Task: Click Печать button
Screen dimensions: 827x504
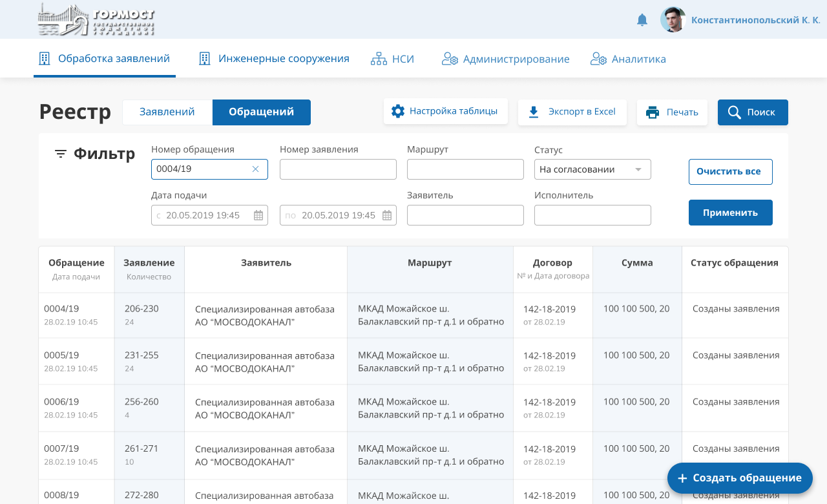Action: [x=673, y=112]
